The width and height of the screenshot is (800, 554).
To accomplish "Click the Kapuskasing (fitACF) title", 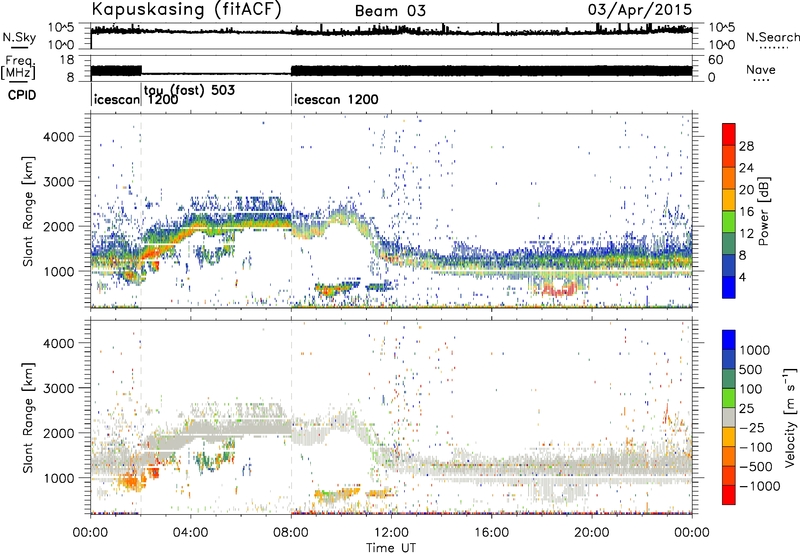I will coord(186,10).
